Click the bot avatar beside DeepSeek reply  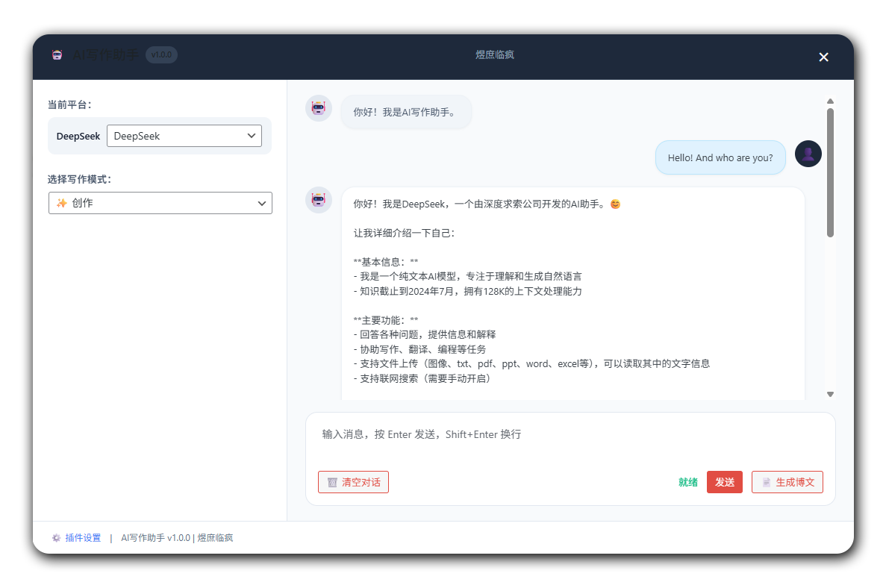pos(319,200)
